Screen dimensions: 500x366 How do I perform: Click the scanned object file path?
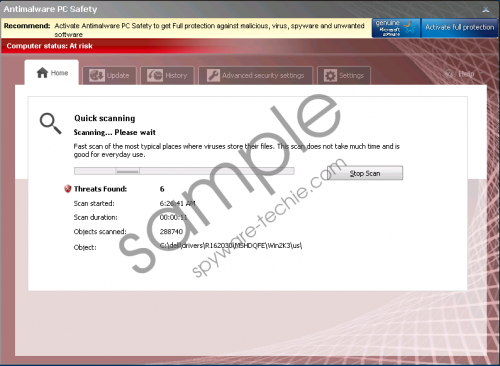pyautogui.click(x=231, y=246)
